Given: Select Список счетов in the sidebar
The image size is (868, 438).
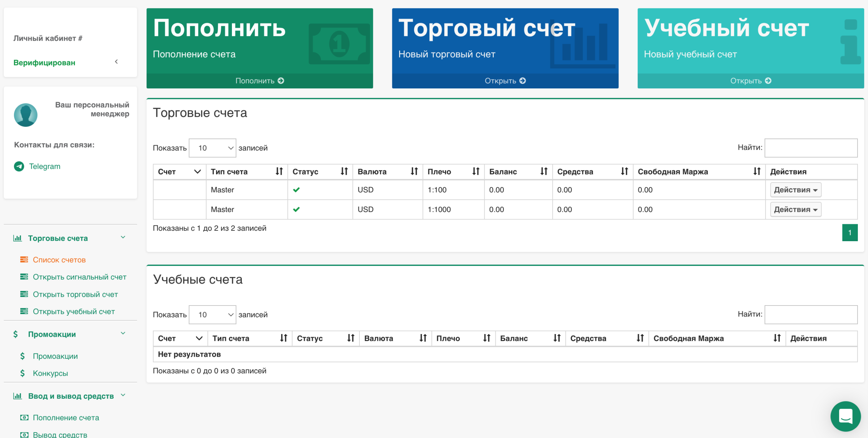Looking at the screenshot, I should 59,260.
